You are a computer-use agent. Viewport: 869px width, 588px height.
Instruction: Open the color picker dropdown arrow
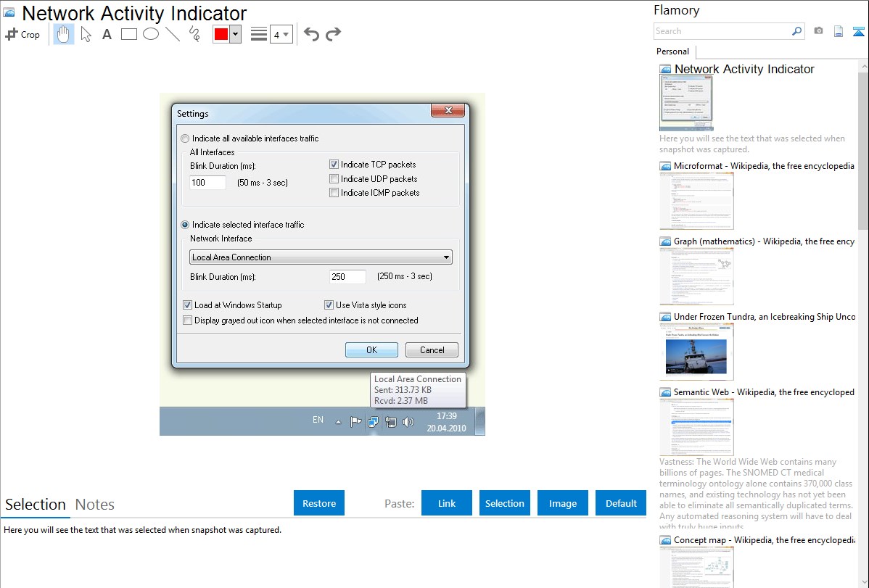point(236,34)
